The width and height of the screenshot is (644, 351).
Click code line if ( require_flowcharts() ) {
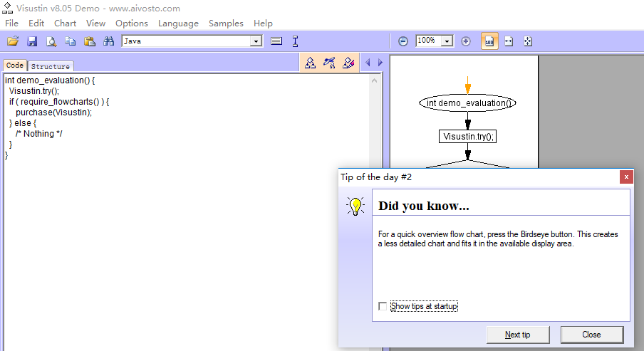[x=59, y=102]
